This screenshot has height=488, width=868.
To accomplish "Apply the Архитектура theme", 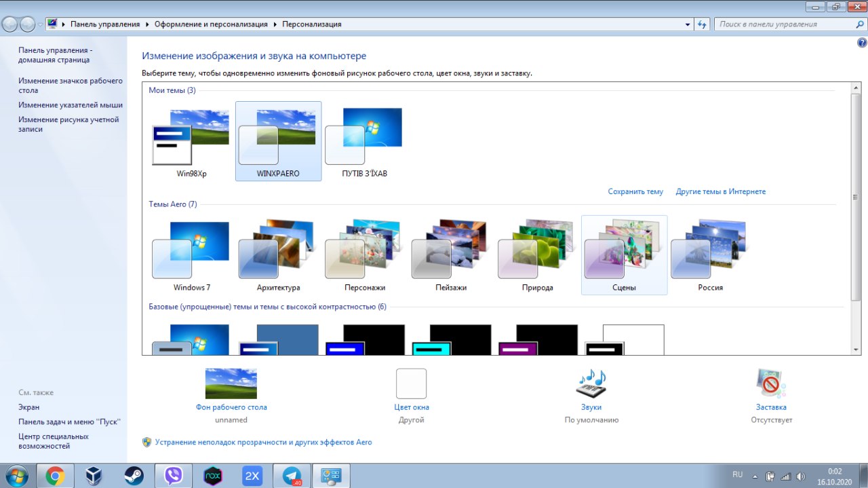I will tap(278, 255).
